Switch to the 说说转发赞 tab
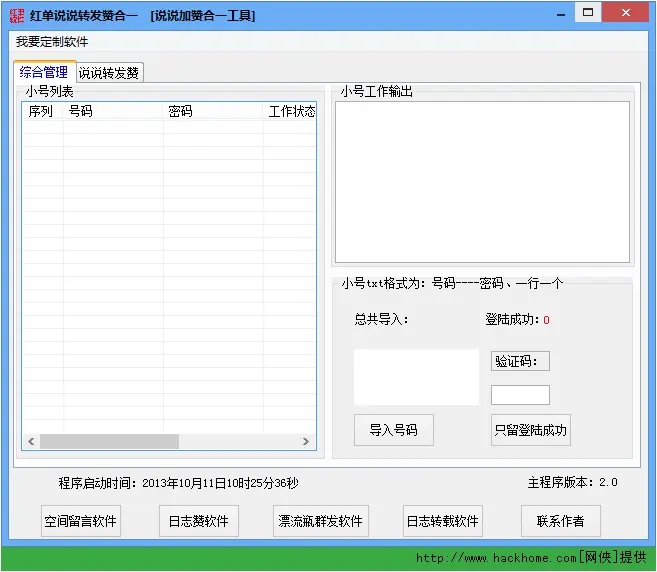657x572 pixels. [109, 73]
